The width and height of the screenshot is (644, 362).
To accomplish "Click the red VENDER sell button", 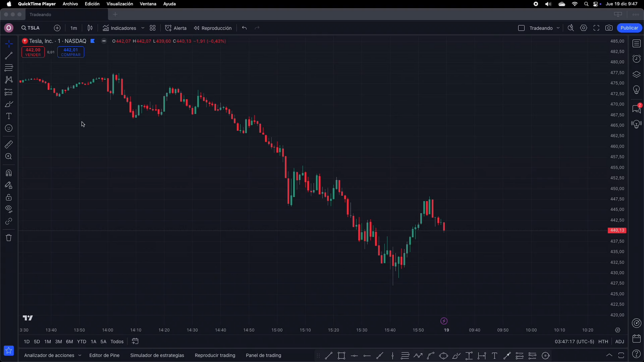I will pos(33,52).
